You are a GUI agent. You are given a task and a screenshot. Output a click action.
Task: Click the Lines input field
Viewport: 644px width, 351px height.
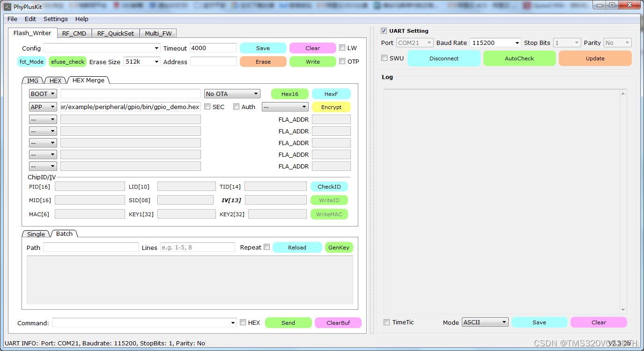coord(197,247)
